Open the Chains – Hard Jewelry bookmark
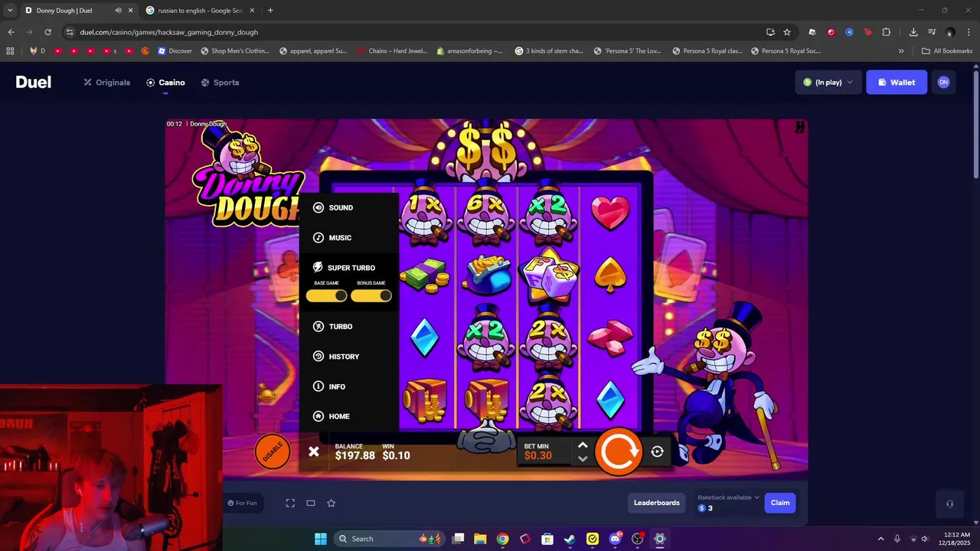This screenshot has height=551, width=980. [392, 51]
